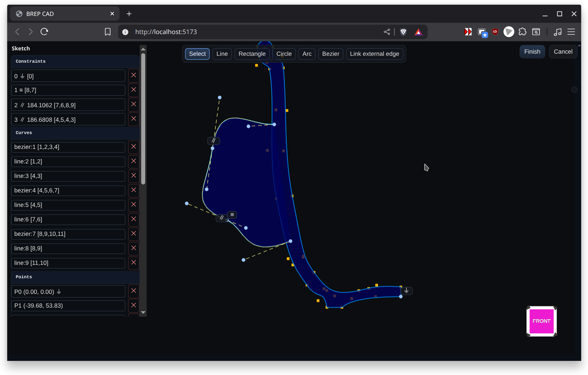
Task: Choose the Link external edge tool
Action: [374, 54]
